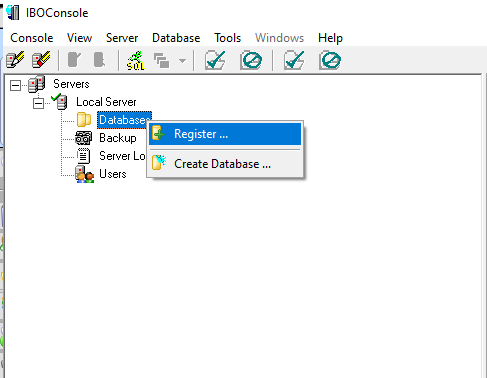The image size is (487, 378).
Task: Launch the interactive SQL tool icon
Action: (136, 60)
